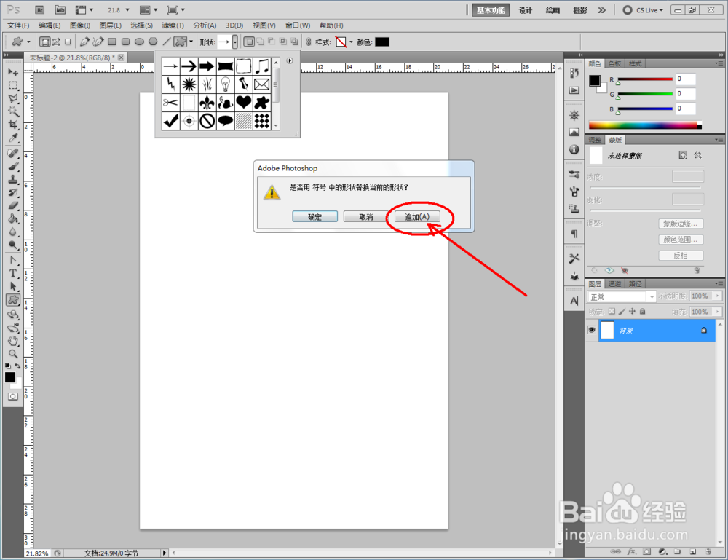Open shape picker flyout menu arrow
The width and height of the screenshot is (728, 560).
click(x=290, y=61)
